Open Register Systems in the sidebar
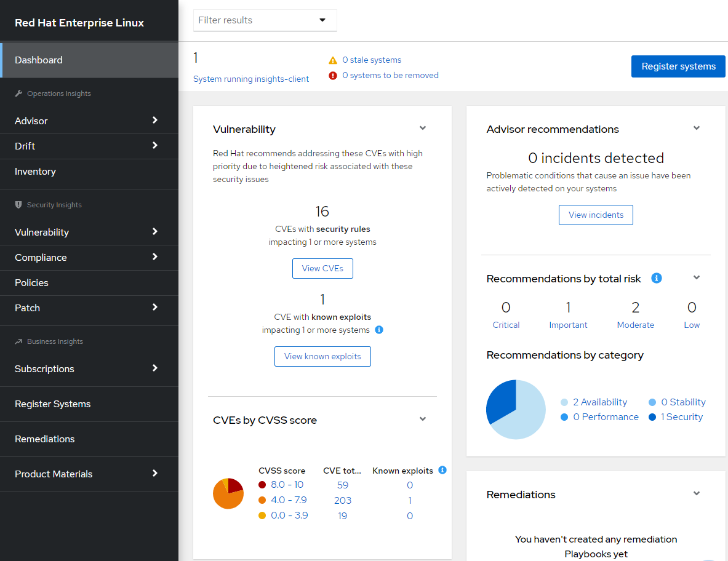Viewport: 728px width, 561px height. pyautogui.click(x=89, y=404)
